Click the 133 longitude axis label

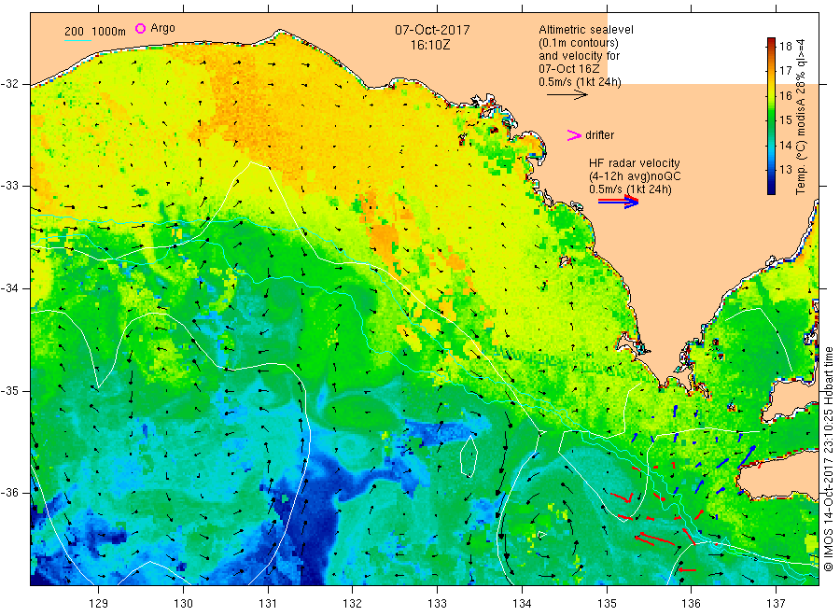pos(437,604)
